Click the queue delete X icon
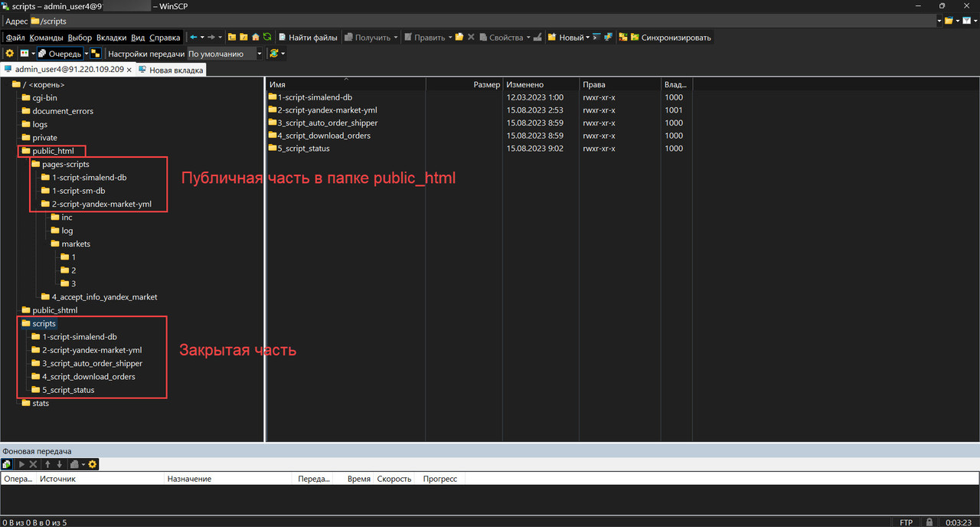Viewport: 980px width, 527px height. pos(33,464)
